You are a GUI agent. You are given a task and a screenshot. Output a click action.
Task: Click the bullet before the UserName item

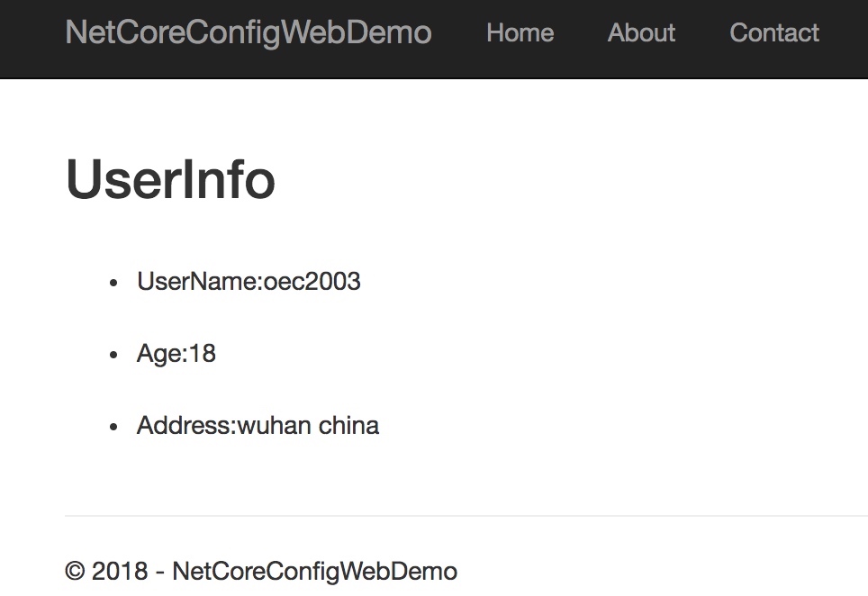tap(113, 283)
